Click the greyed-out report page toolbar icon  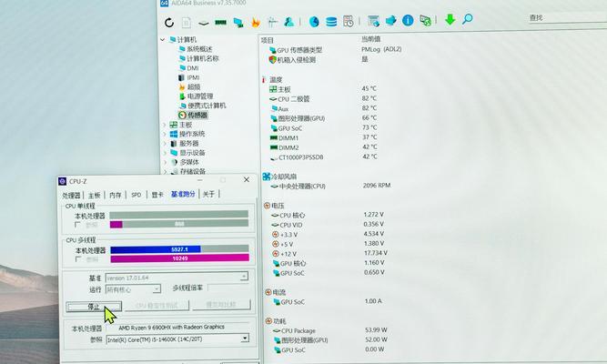tap(187, 23)
